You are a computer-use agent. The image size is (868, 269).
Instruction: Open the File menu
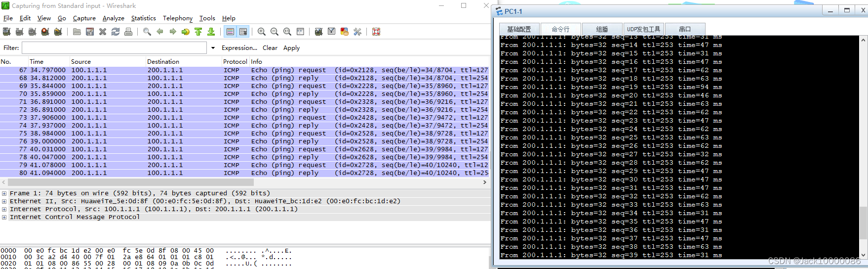8,18
